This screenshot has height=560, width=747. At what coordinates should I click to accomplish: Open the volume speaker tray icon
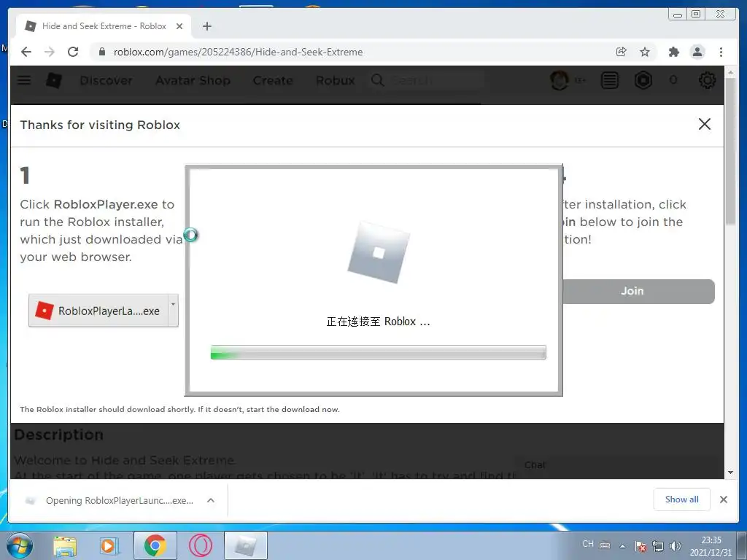(x=675, y=546)
